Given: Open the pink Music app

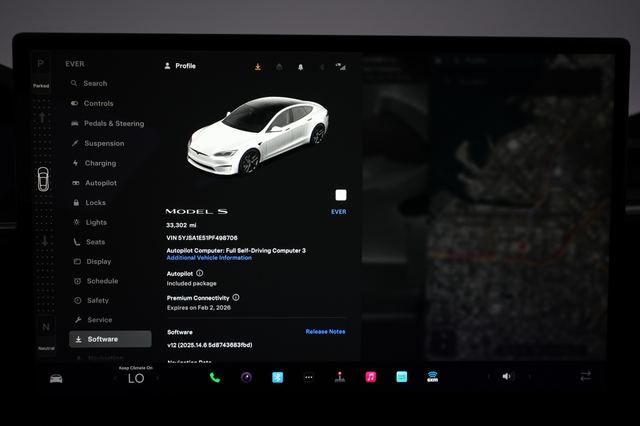Looking at the screenshot, I should 371,377.
